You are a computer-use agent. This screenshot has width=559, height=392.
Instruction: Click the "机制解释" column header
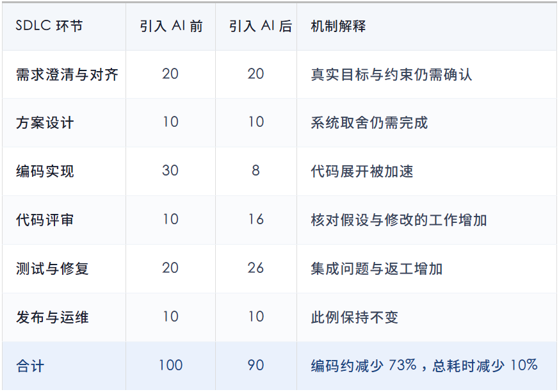338,26
